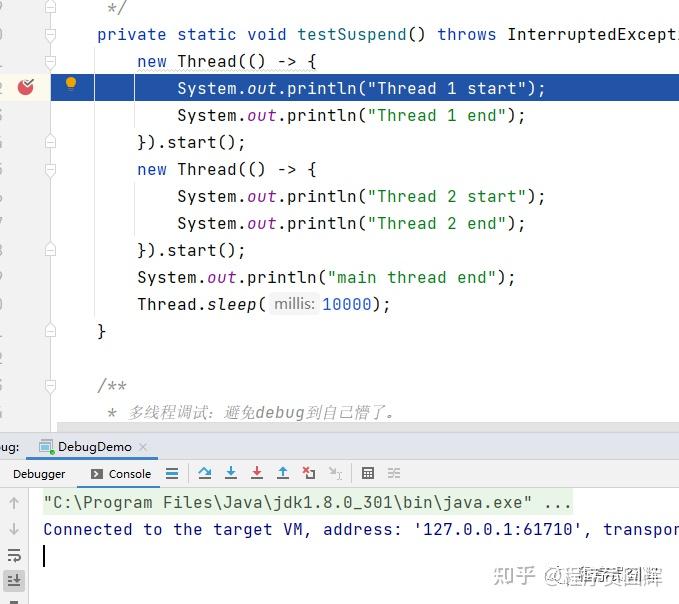
Task: Click the InterruptedException throws clause
Action: [593, 34]
